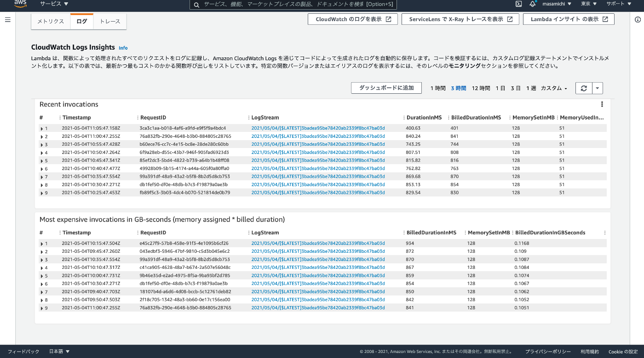Expand row 1 in Recent invocations
644x358 pixels.
pyautogui.click(x=42, y=129)
